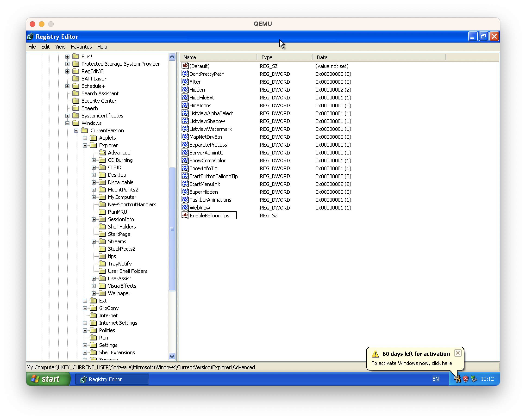Click the string icon of (Default) value
Viewport: 526px width, 420px height.
point(185,66)
